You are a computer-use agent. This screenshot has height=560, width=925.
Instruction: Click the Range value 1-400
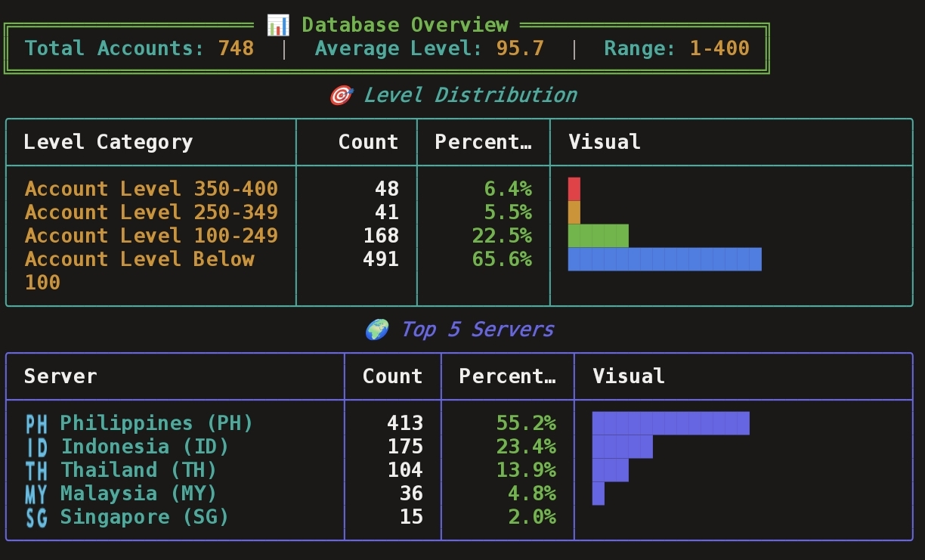719,48
